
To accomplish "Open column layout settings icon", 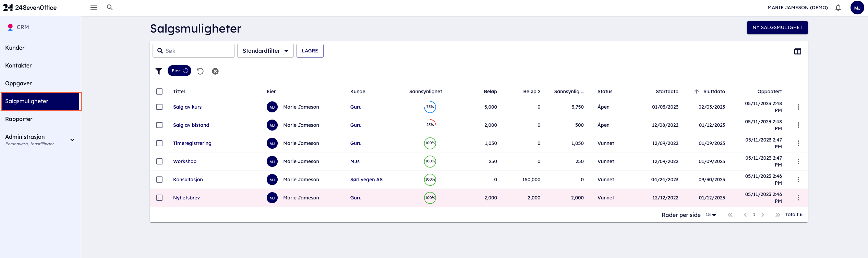I will pos(797,51).
